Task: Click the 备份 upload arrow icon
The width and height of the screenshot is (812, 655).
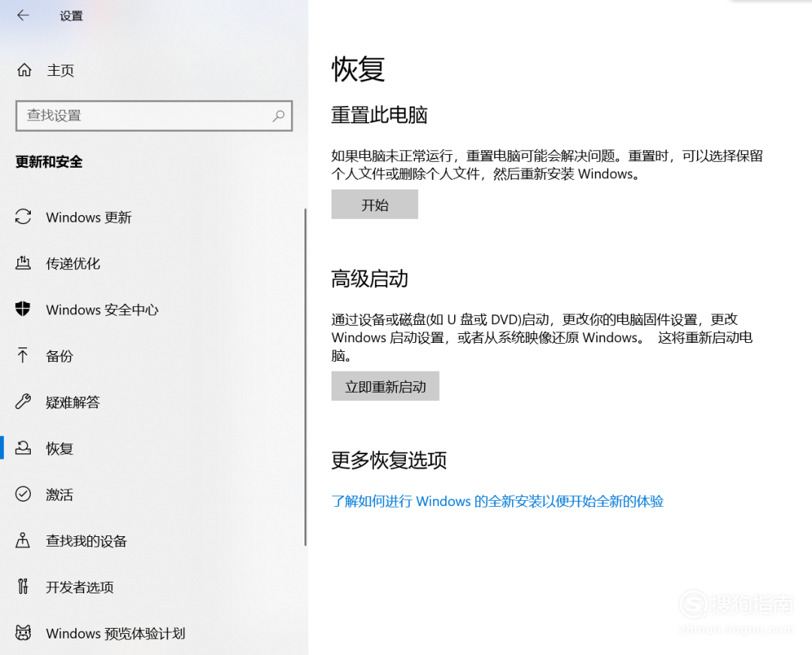Action: coord(23,355)
